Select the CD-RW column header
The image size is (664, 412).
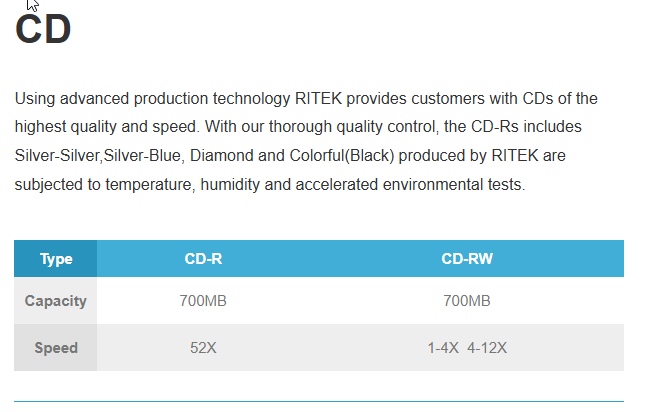(x=467, y=259)
